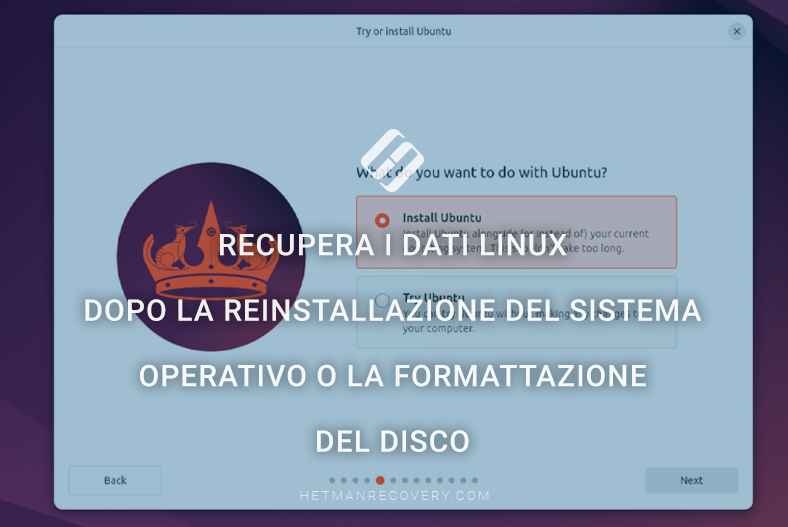Close the Try or install Ubuntu window

737,31
